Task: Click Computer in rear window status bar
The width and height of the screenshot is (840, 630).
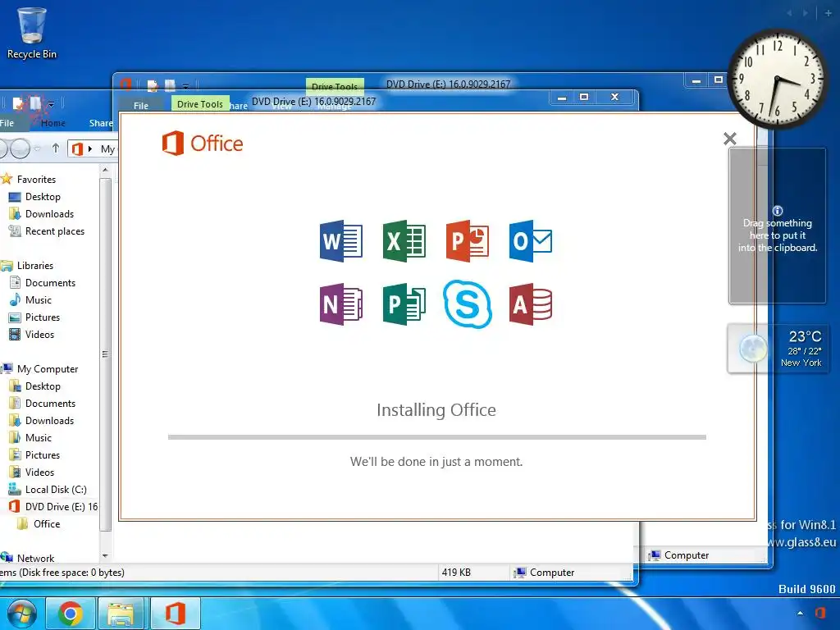Action: pos(678,555)
